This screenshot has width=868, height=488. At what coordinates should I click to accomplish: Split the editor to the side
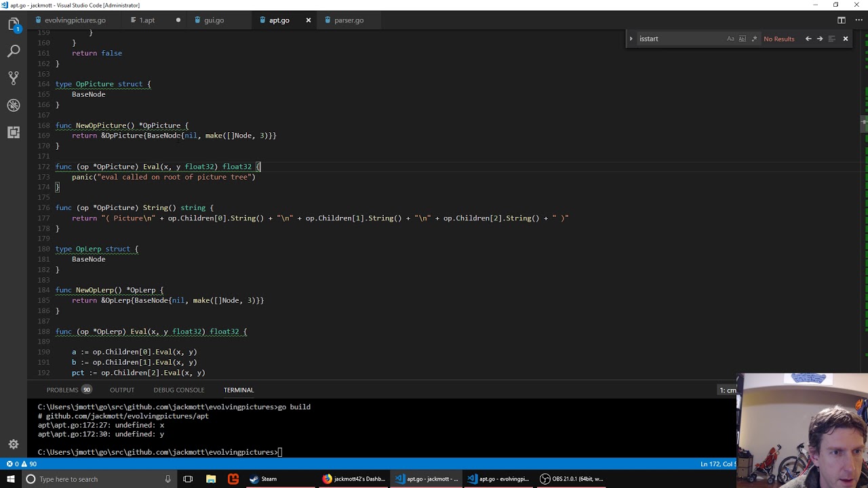[x=841, y=20]
